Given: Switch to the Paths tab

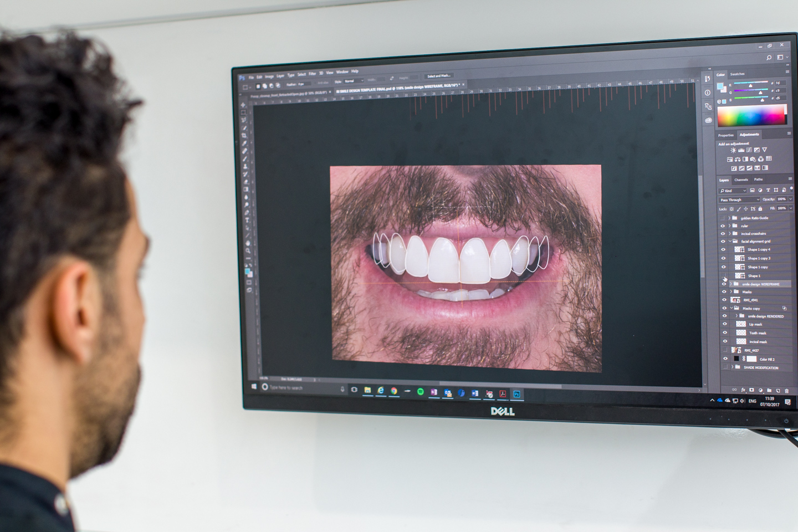Looking at the screenshot, I should click(x=758, y=179).
